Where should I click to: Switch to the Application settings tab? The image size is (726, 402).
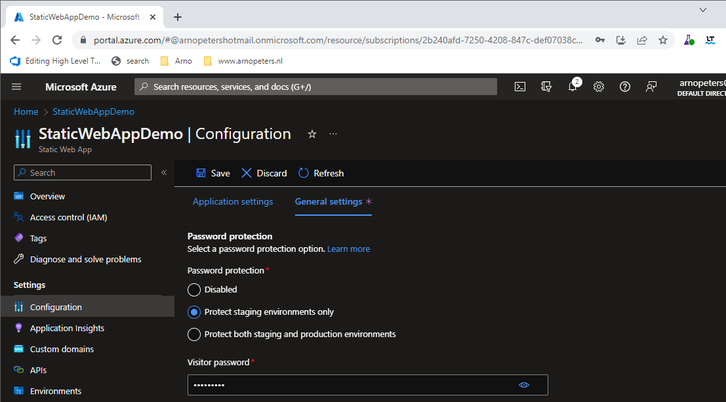tap(233, 202)
